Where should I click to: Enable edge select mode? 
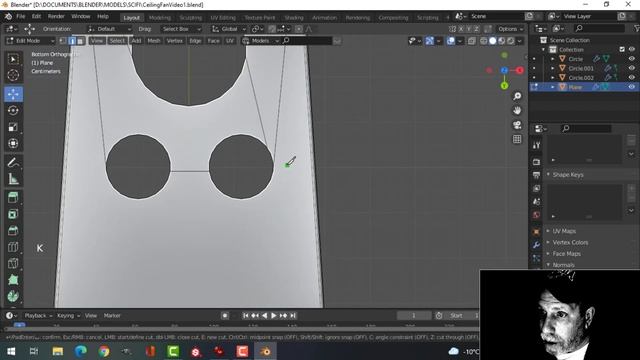pos(72,41)
